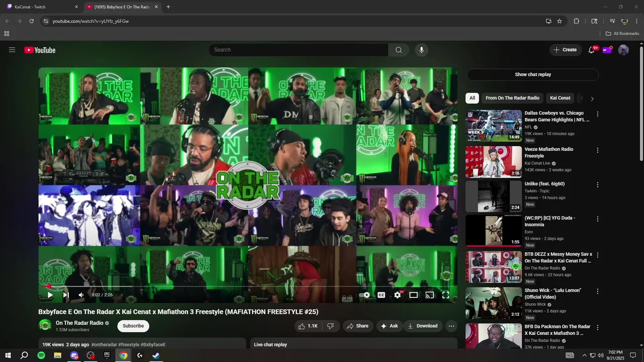Open options for Shuno Wick Lulu Lemon
This screenshot has height=362, width=644.
pyautogui.click(x=598, y=292)
